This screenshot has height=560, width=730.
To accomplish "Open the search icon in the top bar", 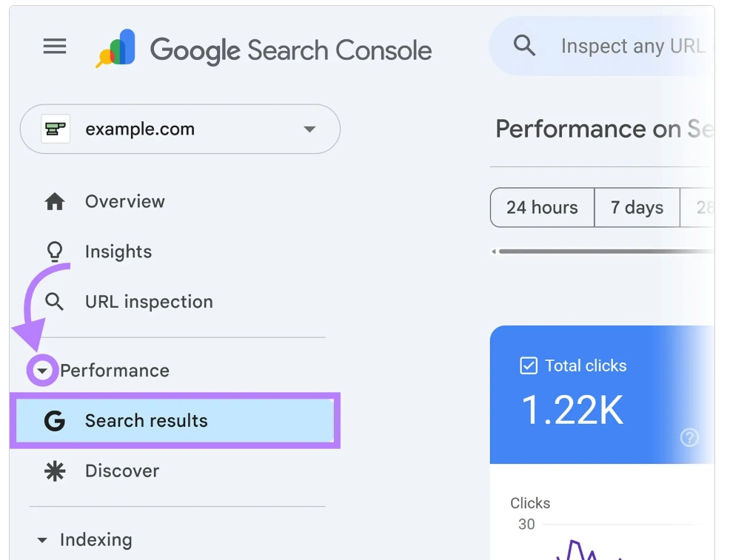I will click(524, 45).
